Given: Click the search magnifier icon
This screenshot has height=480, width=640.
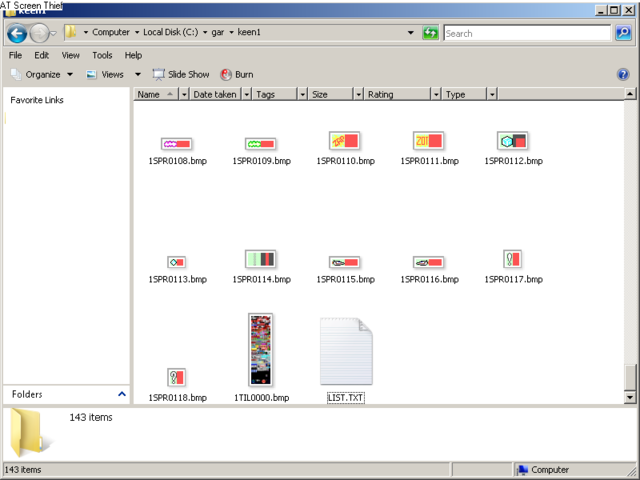Looking at the screenshot, I should 624,33.
